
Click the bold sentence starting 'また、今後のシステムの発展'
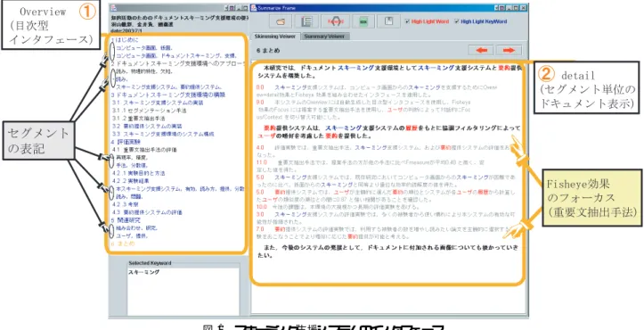point(387,252)
